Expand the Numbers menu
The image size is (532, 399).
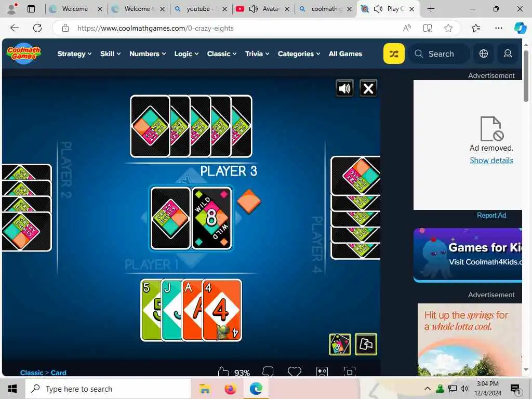point(148,54)
